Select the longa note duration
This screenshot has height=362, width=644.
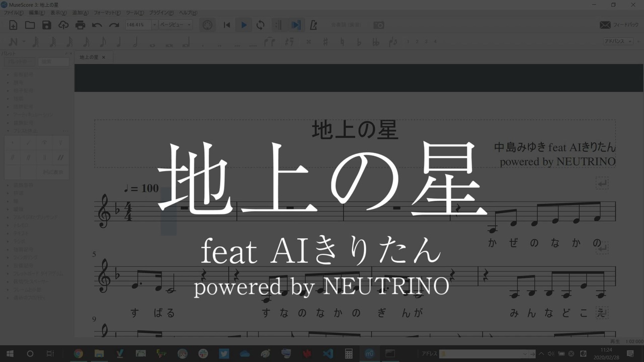click(186, 43)
